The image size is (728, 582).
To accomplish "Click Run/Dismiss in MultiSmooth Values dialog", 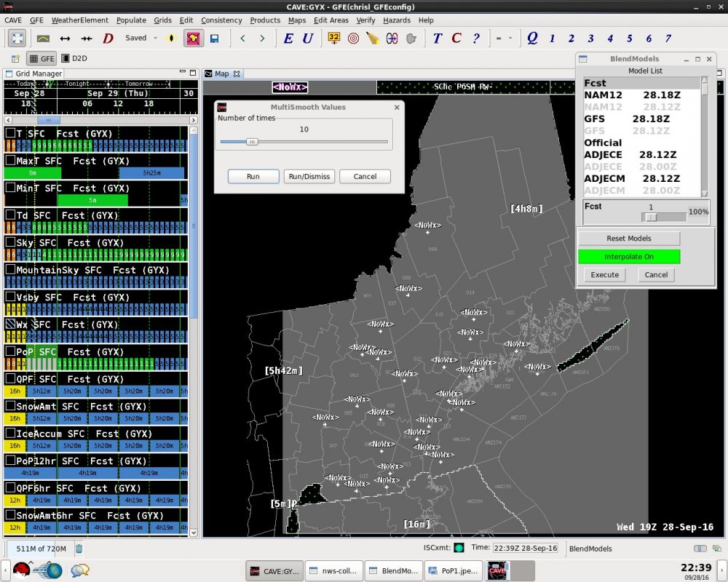I will point(309,176).
